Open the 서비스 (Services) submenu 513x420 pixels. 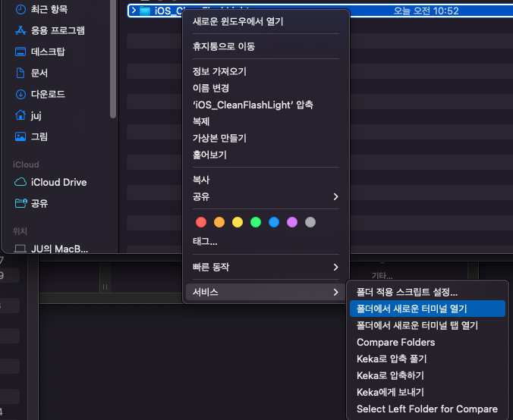coord(266,292)
